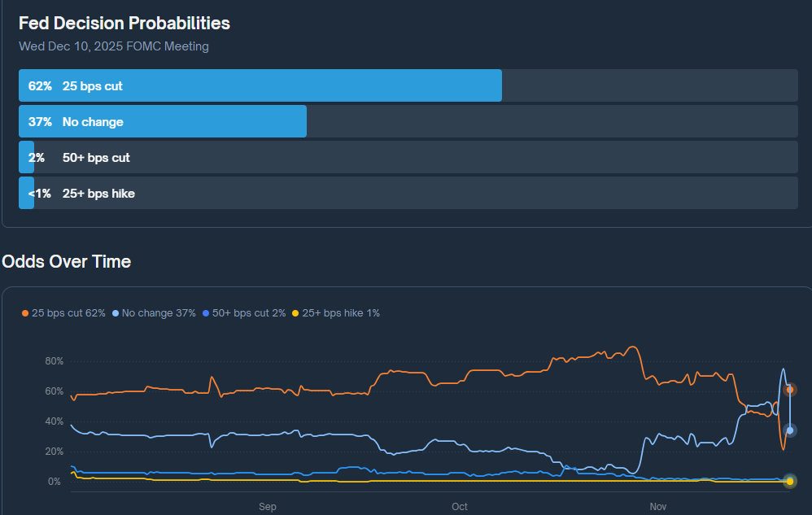The image size is (812, 515).
Task: Select the blue endpoint marker on the chart
Action: click(788, 430)
